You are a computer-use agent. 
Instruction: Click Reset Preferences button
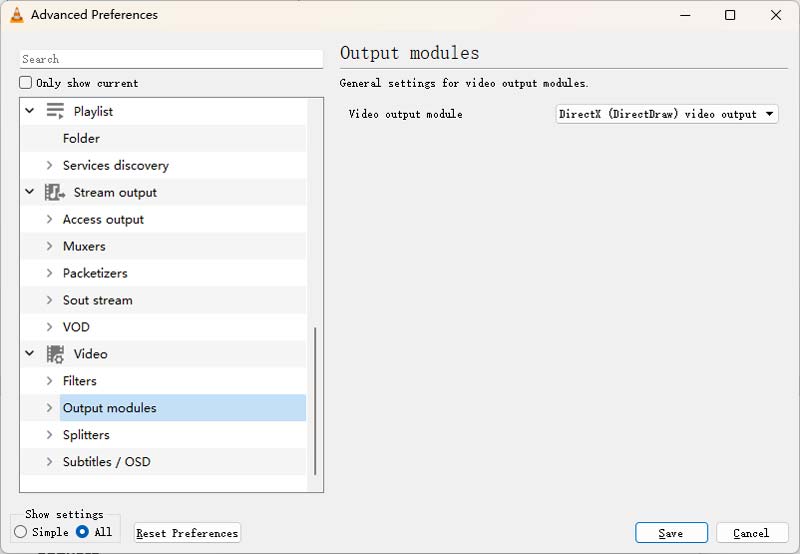click(x=187, y=533)
